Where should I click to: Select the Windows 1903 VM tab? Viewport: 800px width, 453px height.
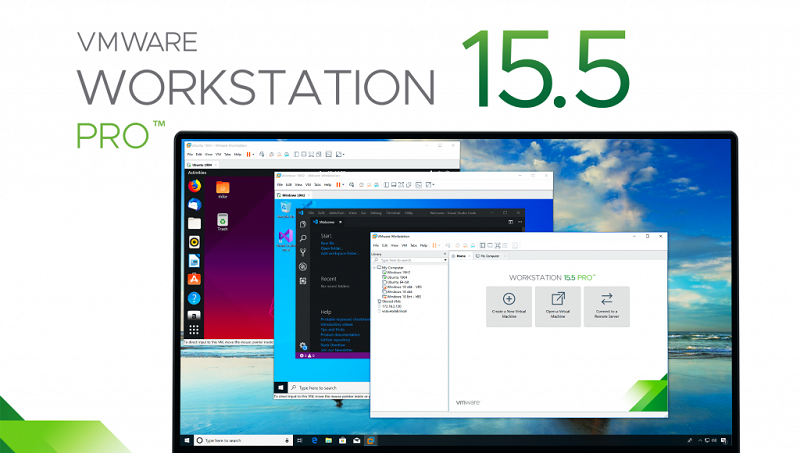pyautogui.click(x=293, y=195)
